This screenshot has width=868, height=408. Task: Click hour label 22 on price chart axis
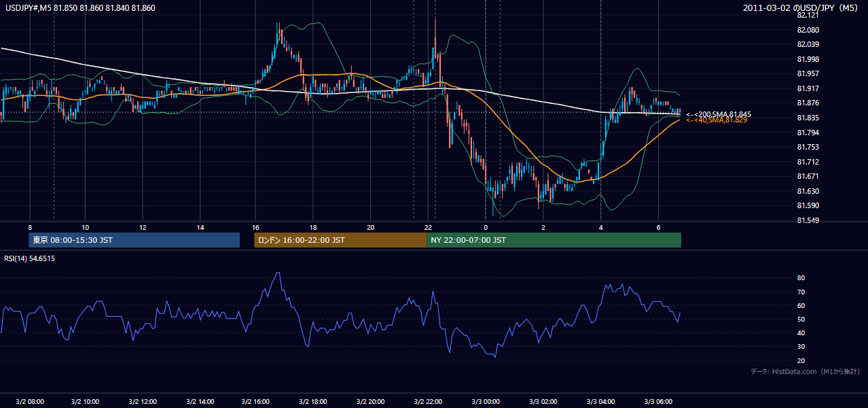[428, 226]
